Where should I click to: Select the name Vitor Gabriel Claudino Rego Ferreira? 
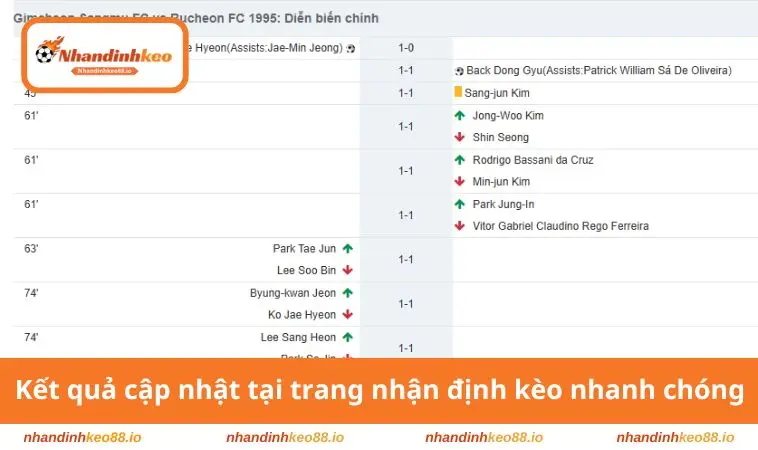561,226
